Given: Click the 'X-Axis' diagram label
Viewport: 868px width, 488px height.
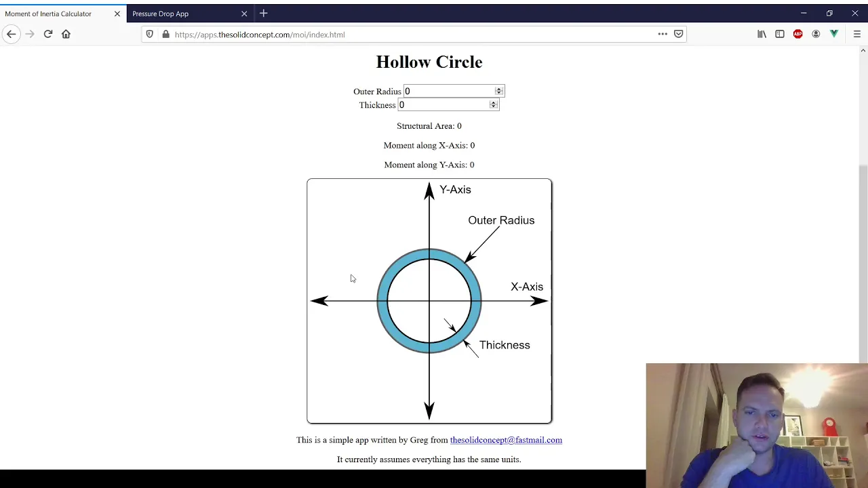Looking at the screenshot, I should pos(527,287).
